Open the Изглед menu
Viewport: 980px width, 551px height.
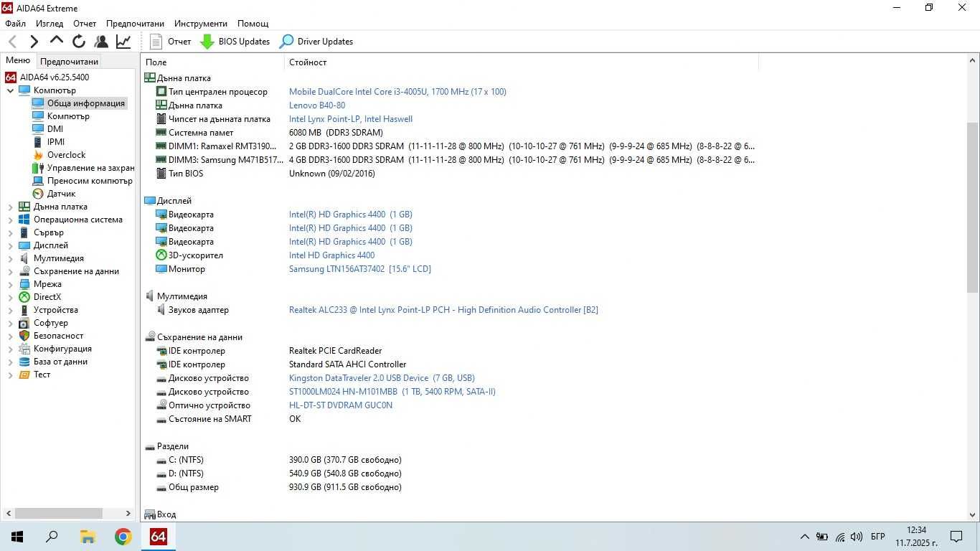pyautogui.click(x=50, y=24)
